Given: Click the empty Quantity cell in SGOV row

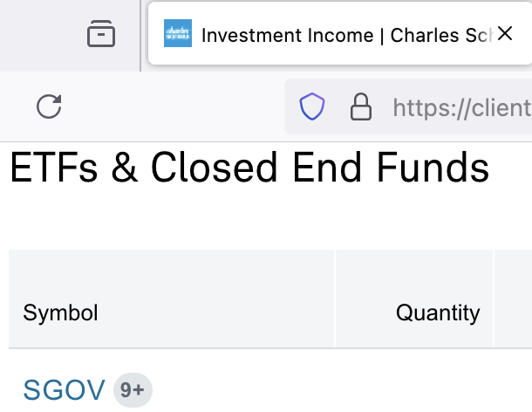Looking at the screenshot, I should point(414,390).
